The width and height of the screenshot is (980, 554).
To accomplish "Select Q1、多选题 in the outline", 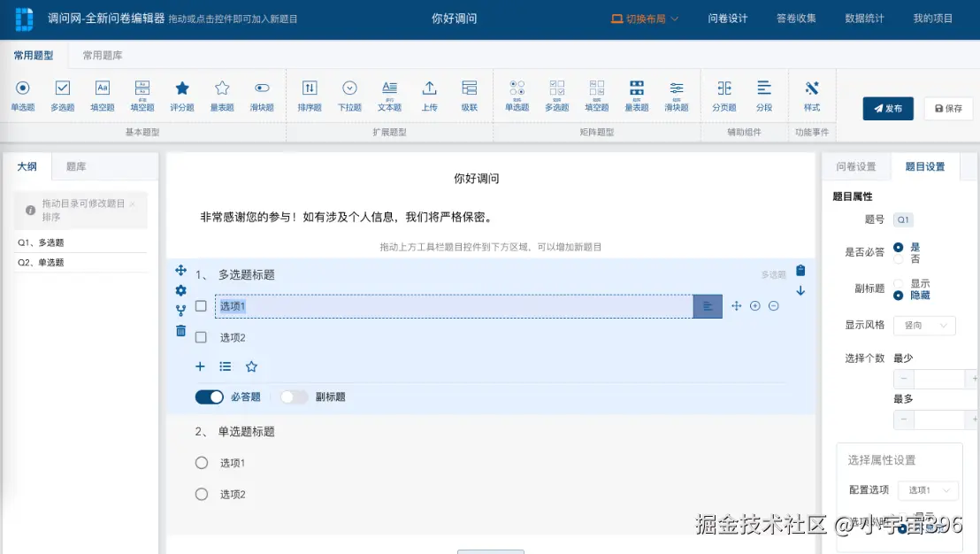I will [81, 242].
